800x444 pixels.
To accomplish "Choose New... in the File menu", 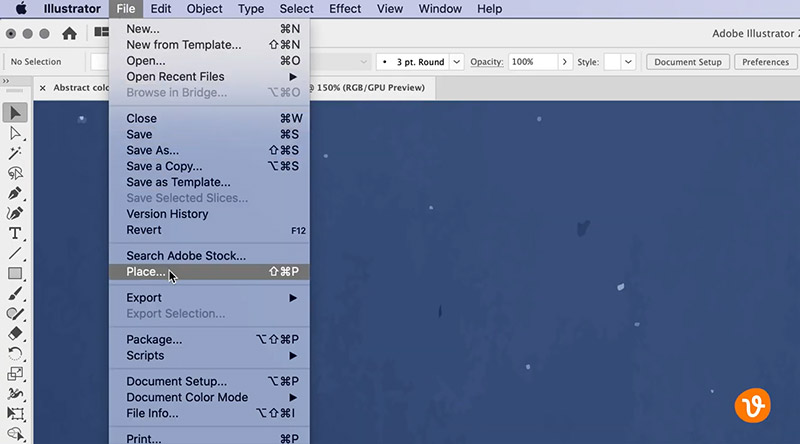I will coord(209,29).
